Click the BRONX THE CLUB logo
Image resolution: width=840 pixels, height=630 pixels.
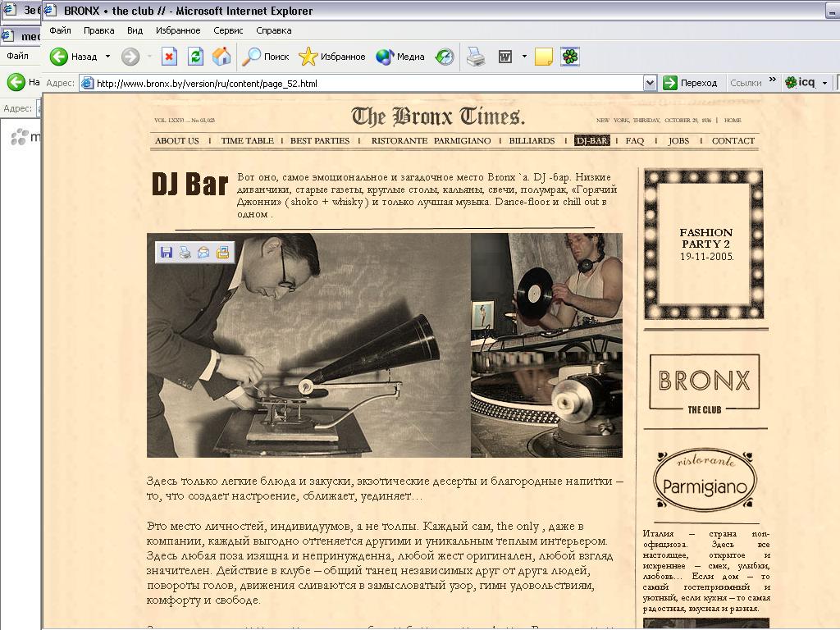[705, 382]
